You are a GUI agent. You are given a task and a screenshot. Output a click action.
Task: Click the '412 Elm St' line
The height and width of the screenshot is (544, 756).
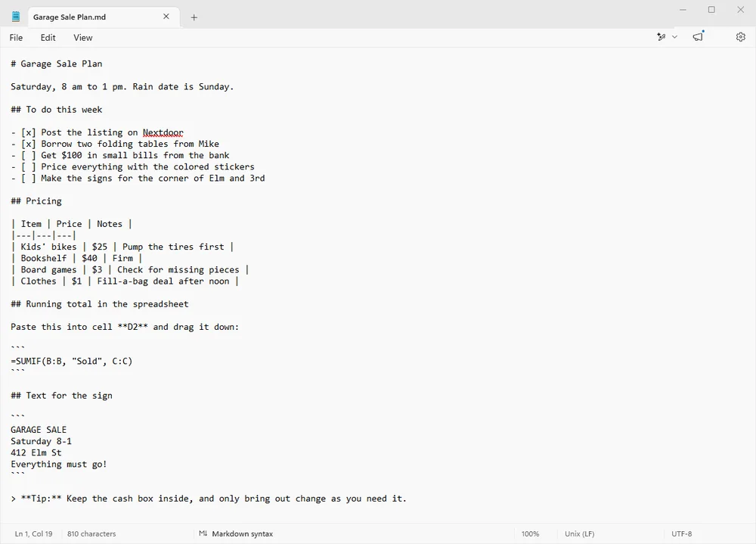coord(36,452)
